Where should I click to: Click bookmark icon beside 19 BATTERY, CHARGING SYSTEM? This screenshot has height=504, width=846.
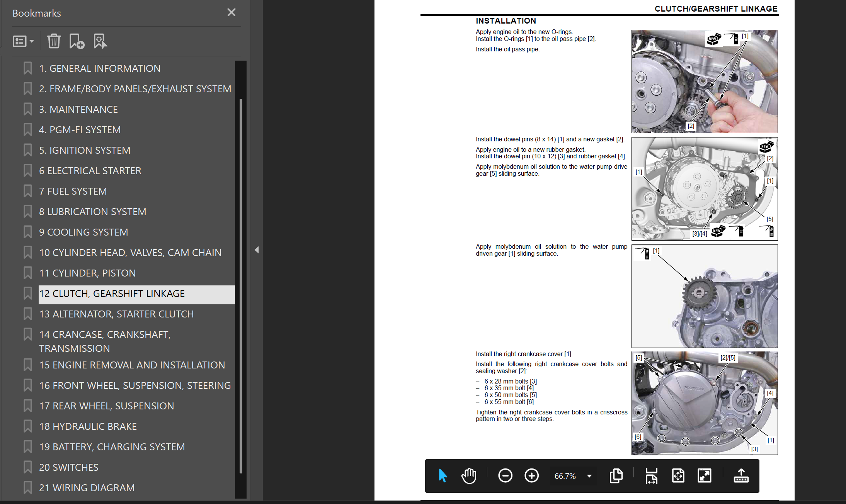click(27, 447)
